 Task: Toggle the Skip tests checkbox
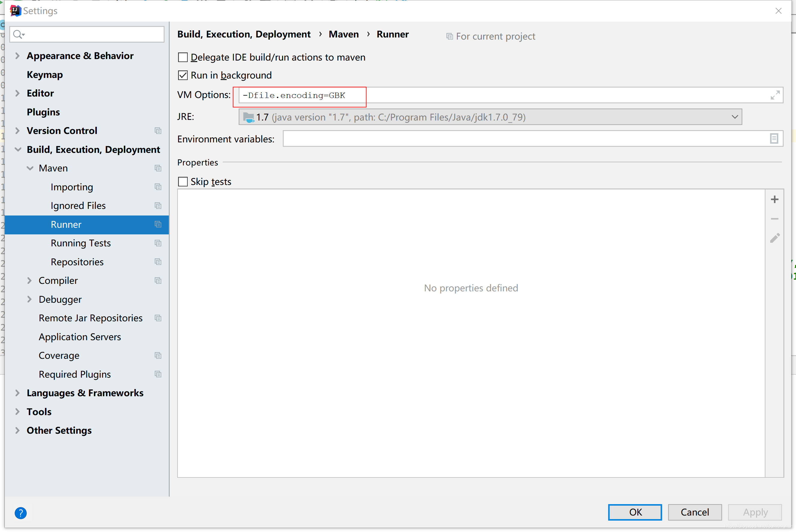click(x=183, y=182)
